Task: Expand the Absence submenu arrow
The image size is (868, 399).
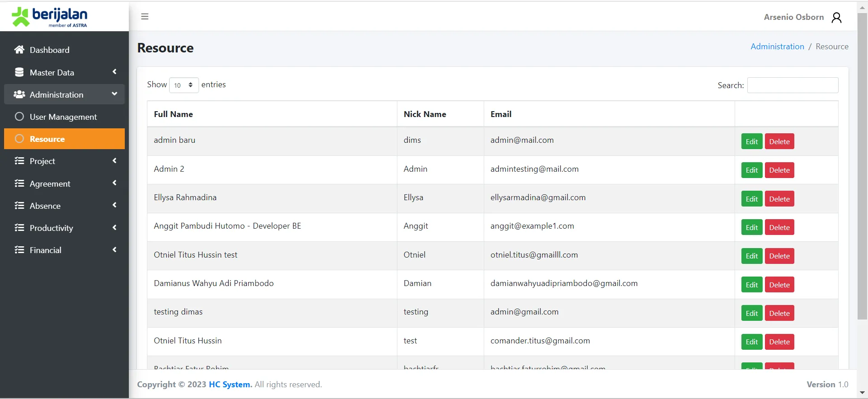Action: (x=114, y=205)
